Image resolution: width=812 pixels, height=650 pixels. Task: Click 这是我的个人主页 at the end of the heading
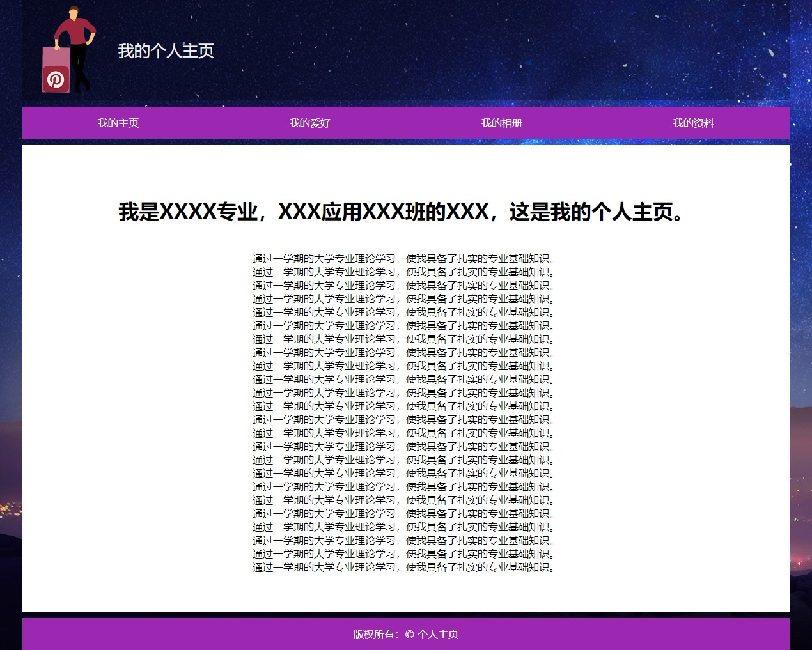coord(595,212)
